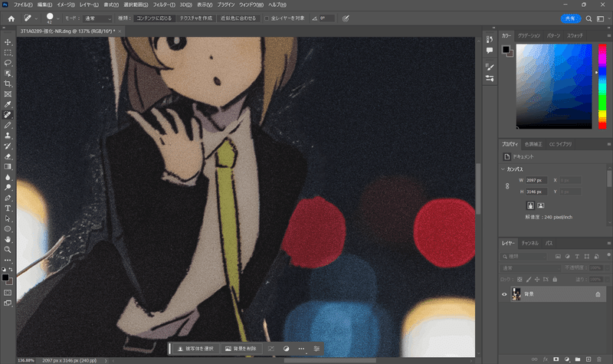Viewport: 613px width, 364px height.
Task: Click the new layer icon in Layers panel
Action: coord(588,359)
